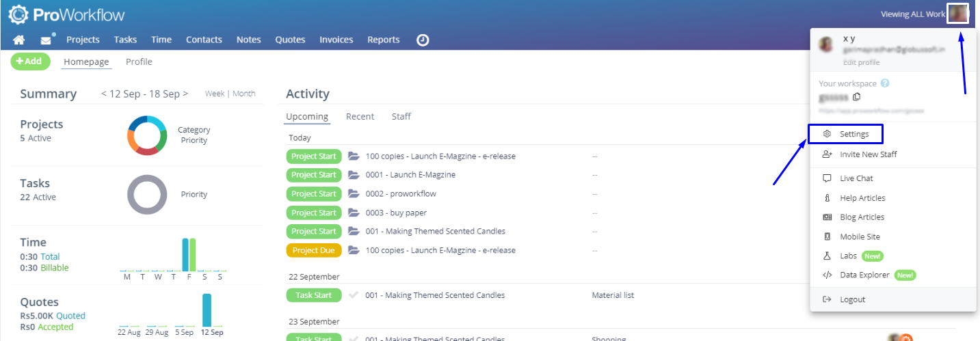Switch summary view to Month
This screenshot has width=980, height=341.
pyautogui.click(x=244, y=94)
